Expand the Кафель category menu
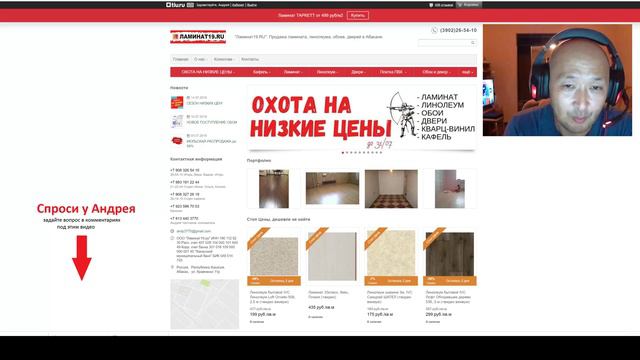The image size is (640, 360). [x=261, y=72]
